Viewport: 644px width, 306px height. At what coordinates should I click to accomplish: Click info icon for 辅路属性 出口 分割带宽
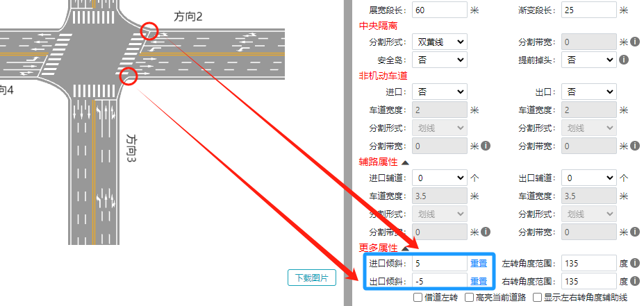tap(634, 231)
